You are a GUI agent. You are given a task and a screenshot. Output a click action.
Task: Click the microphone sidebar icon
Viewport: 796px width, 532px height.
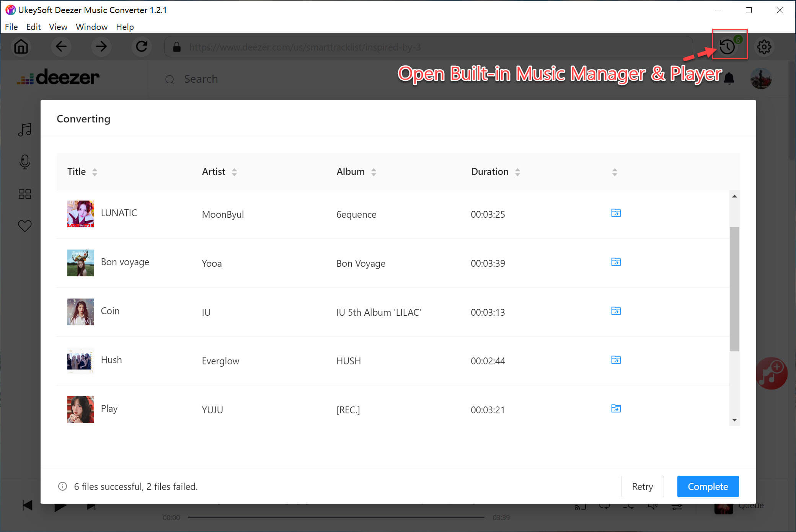point(23,162)
